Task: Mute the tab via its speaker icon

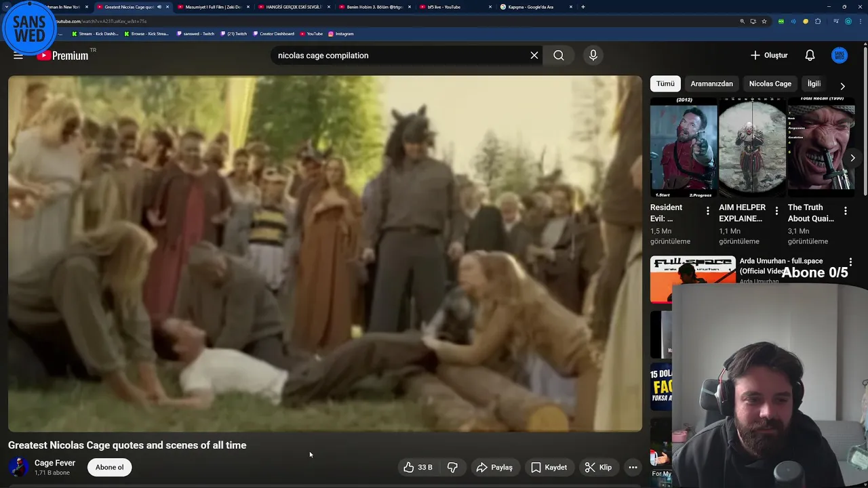Action: point(159,7)
